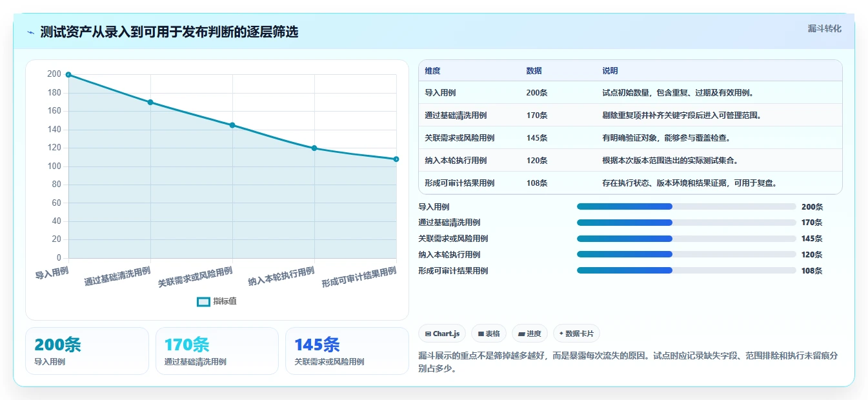Click description 有明确验证对象，能够参与覆盖检查
Viewport: 868px width, 400px height.
[x=666, y=138]
